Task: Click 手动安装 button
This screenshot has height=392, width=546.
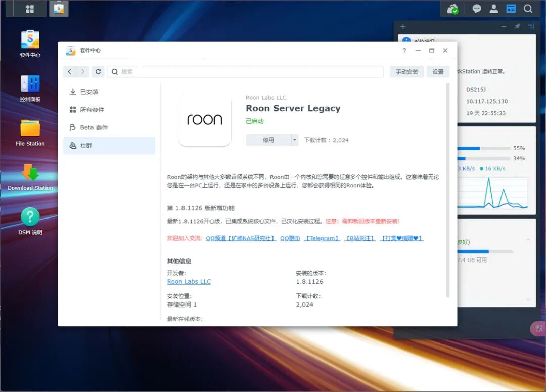Action: (406, 72)
